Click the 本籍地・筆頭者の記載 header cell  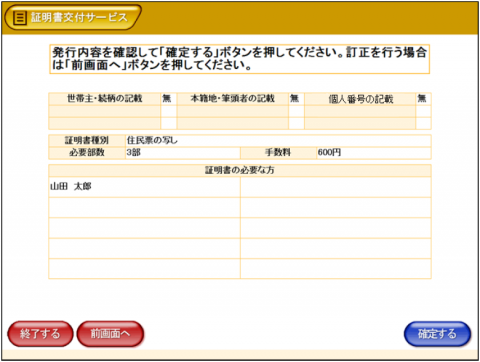point(233,99)
